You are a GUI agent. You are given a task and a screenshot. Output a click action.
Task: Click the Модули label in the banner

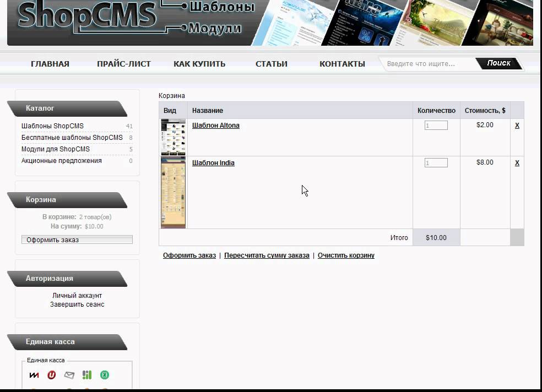coord(215,28)
